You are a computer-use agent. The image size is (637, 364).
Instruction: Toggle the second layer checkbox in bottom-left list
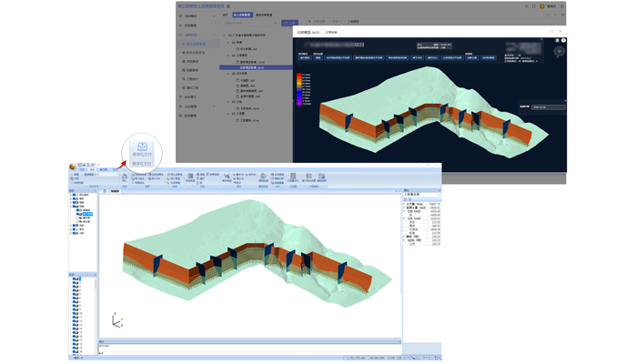click(74, 283)
